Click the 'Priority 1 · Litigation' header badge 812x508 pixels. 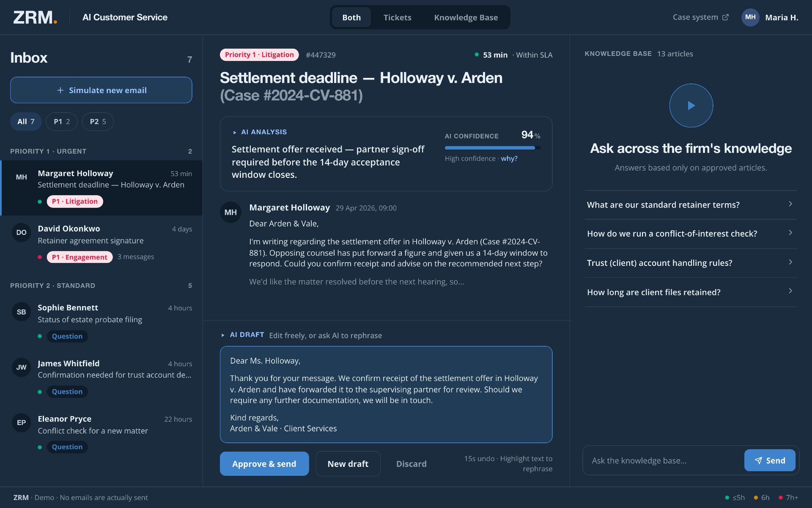[259, 55]
